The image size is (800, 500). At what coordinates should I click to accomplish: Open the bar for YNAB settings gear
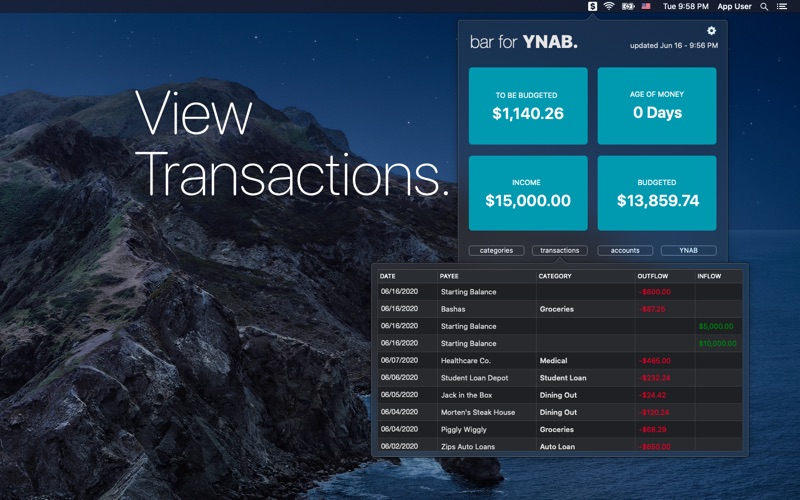711,31
